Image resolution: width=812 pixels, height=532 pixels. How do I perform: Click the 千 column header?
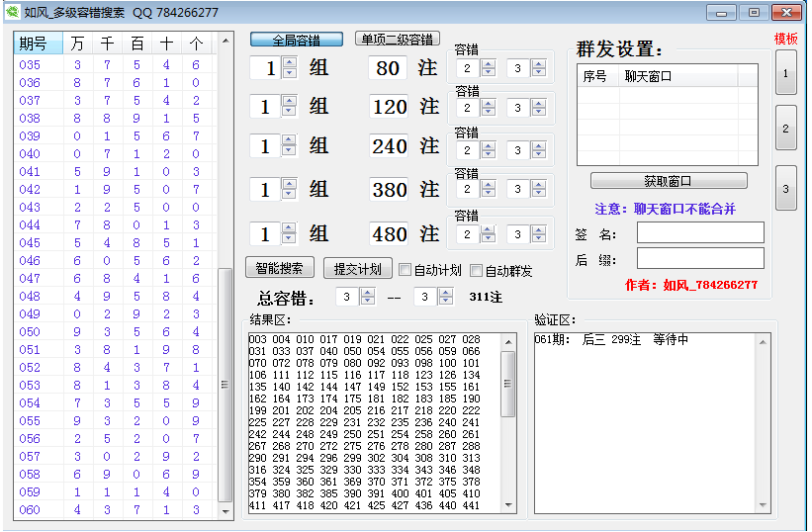click(107, 43)
